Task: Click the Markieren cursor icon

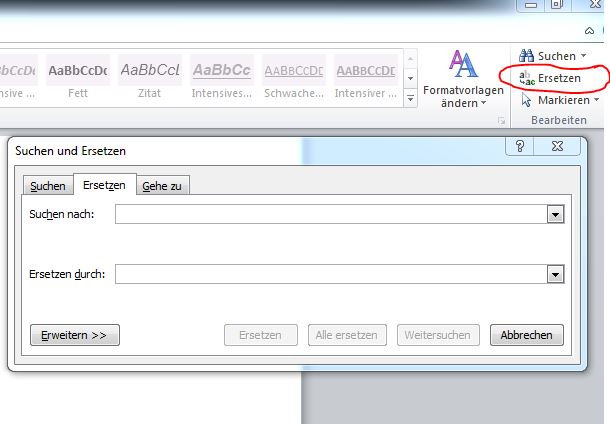Action: click(526, 100)
